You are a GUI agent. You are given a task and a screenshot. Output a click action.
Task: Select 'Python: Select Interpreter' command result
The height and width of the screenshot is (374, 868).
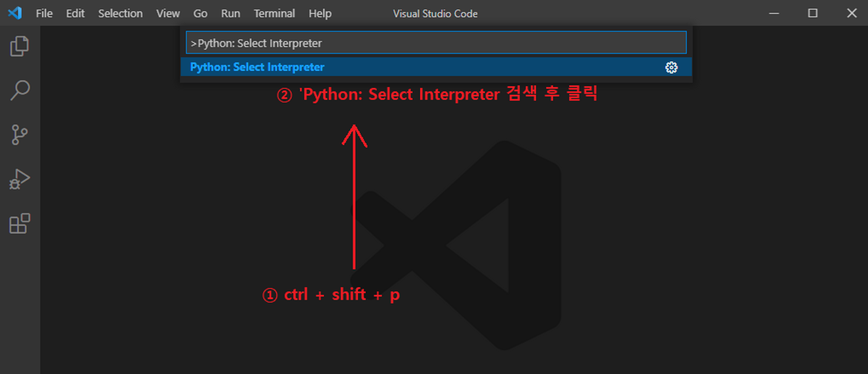click(436, 67)
